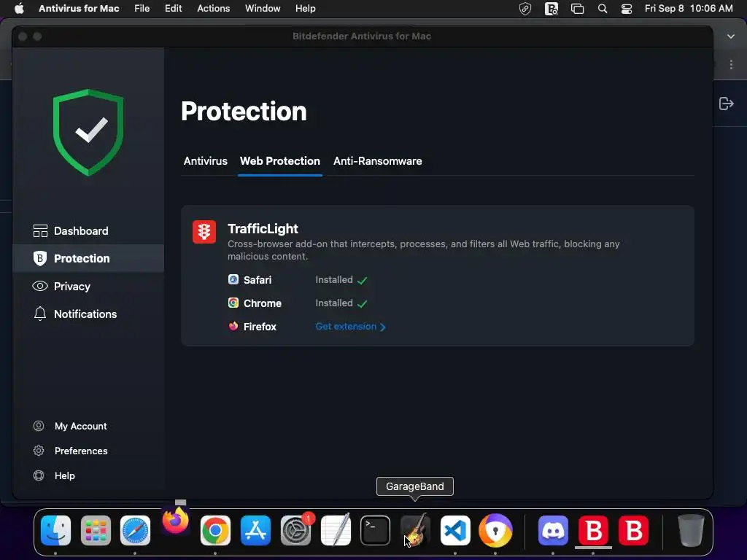This screenshot has width=747, height=560.
Task: Open Spotlight search in menu bar
Action: [x=603, y=9]
